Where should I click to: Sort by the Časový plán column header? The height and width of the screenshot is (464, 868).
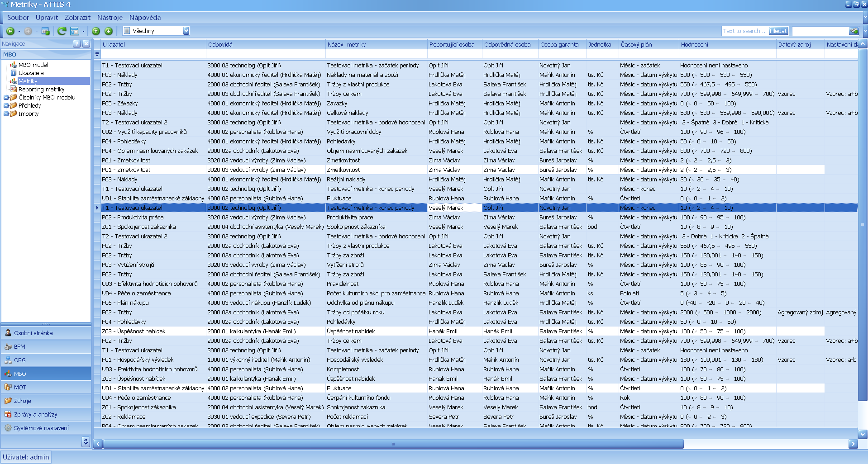(649, 44)
